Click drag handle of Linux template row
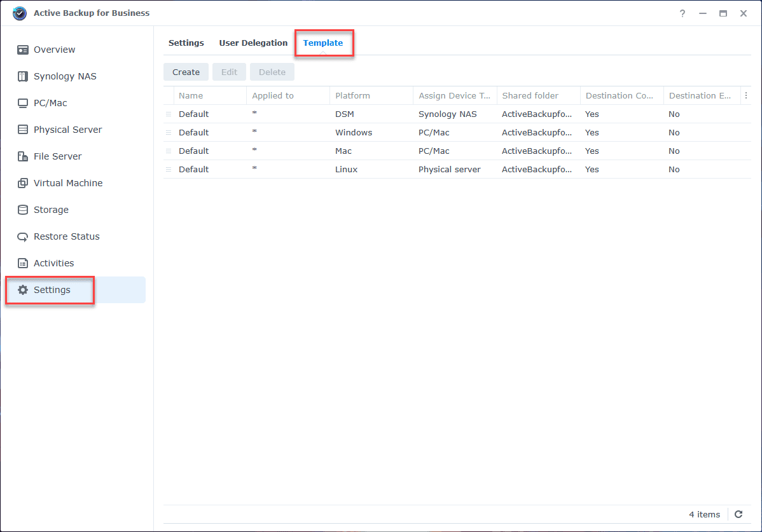 [169, 170]
